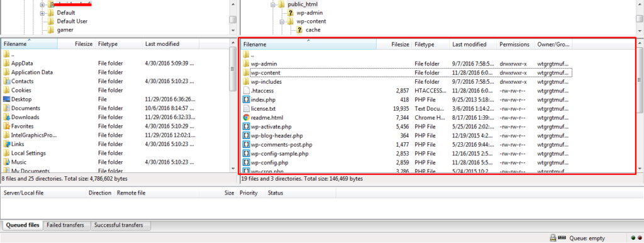Sort remote list by Permissions header
644x243 pixels.
tap(514, 45)
